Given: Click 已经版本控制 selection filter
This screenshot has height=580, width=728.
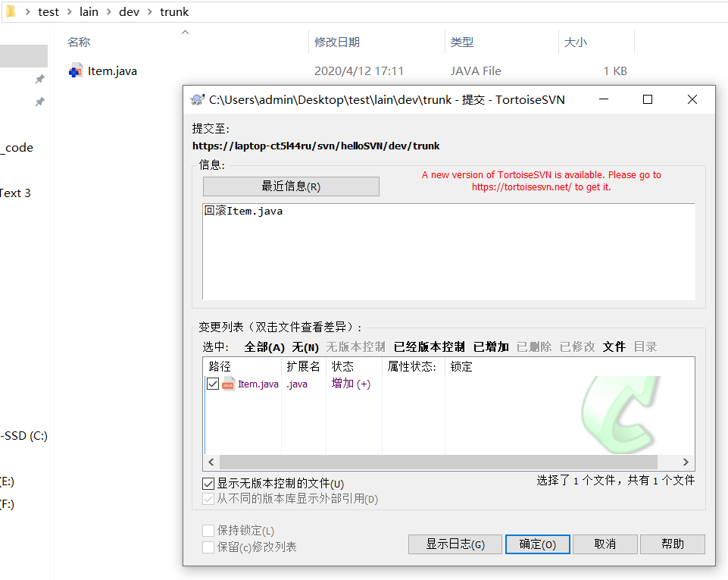Looking at the screenshot, I should point(430,347).
